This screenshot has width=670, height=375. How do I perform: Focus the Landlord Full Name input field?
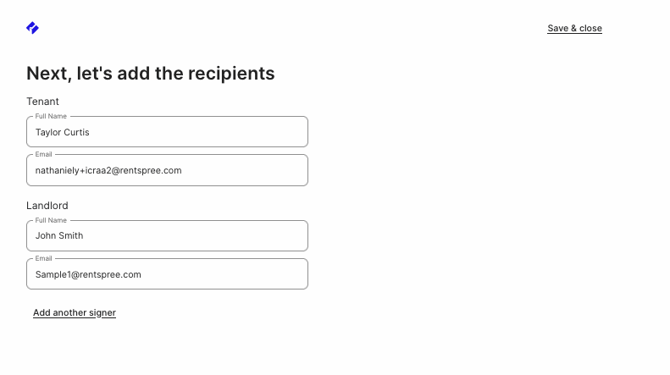pyautogui.click(x=167, y=235)
